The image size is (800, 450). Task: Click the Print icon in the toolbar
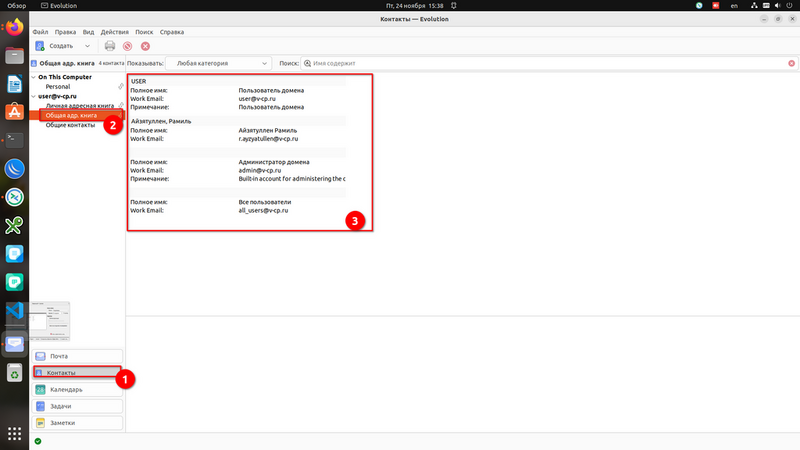(x=110, y=46)
